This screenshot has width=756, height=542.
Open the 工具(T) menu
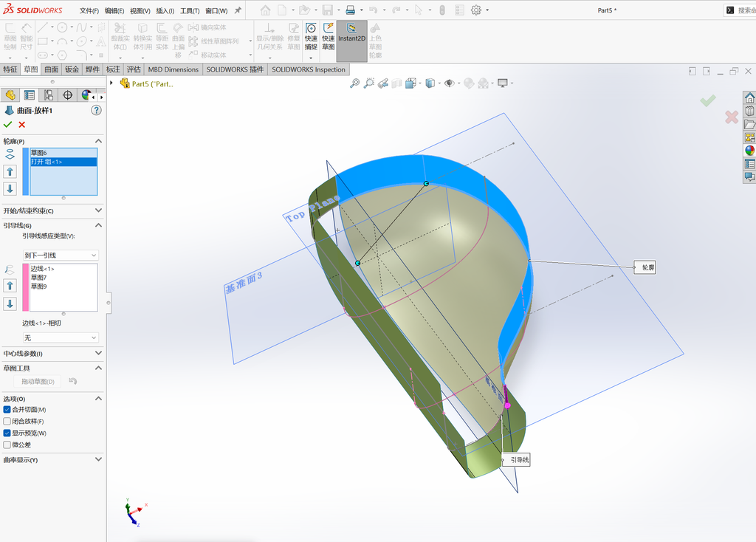pyautogui.click(x=190, y=10)
